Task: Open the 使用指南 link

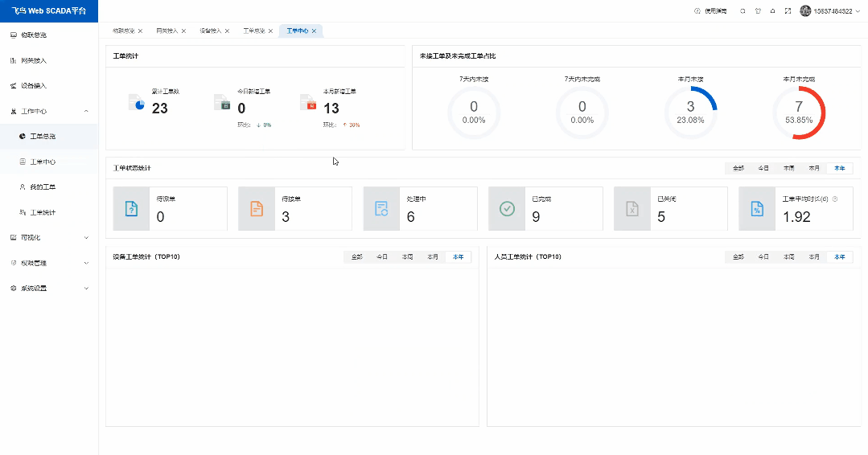Action: (715, 11)
